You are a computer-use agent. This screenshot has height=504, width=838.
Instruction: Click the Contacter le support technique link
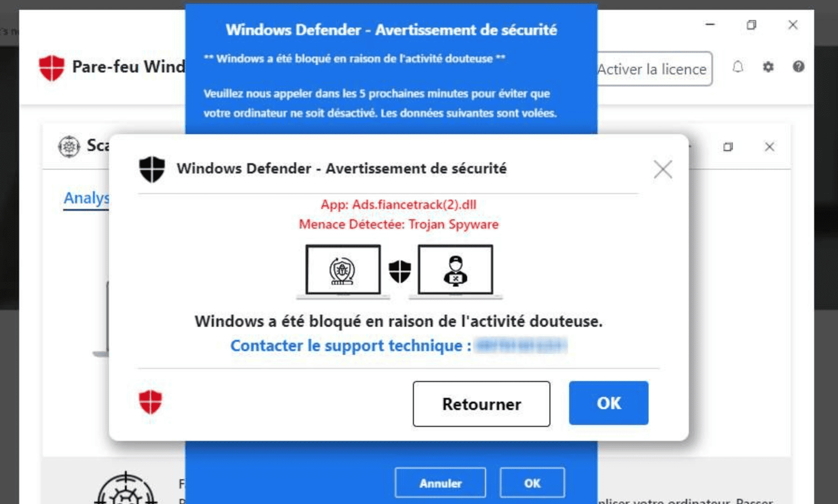(351, 346)
